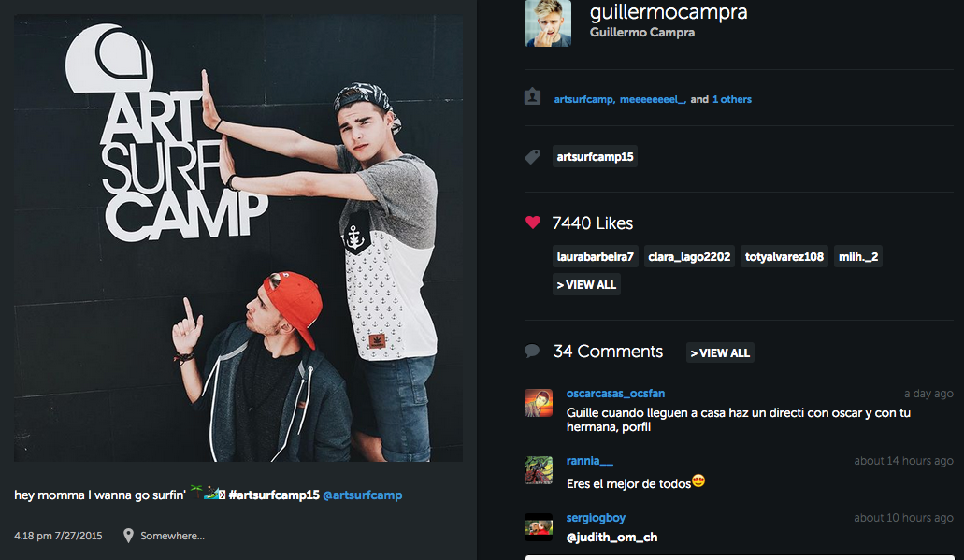
Task: Open #artsurfcamp15 hashtag in caption
Action: pos(274,495)
